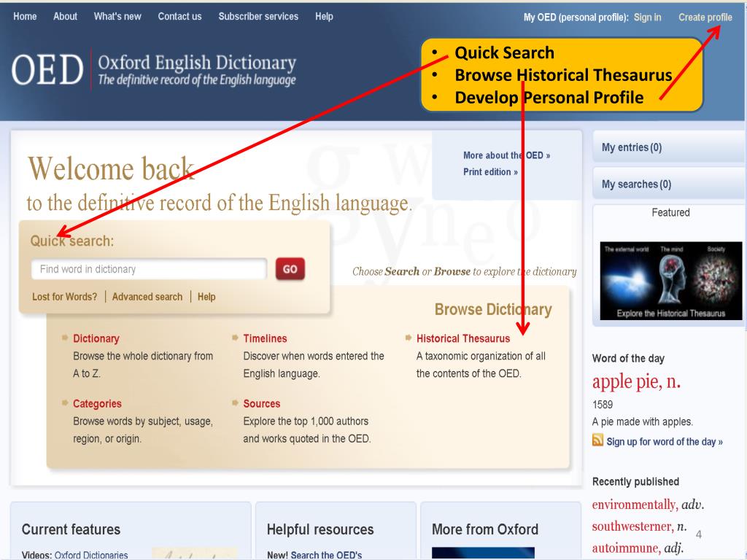Screen dimensions: 747x560
Task: Open the Categories browse link
Action: pyautogui.click(x=97, y=404)
